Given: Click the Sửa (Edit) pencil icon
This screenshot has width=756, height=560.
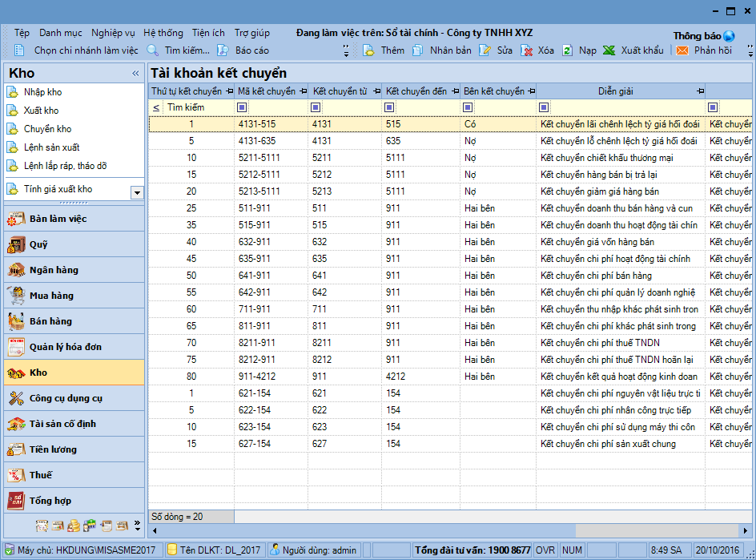Looking at the screenshot, I should 485,50.
